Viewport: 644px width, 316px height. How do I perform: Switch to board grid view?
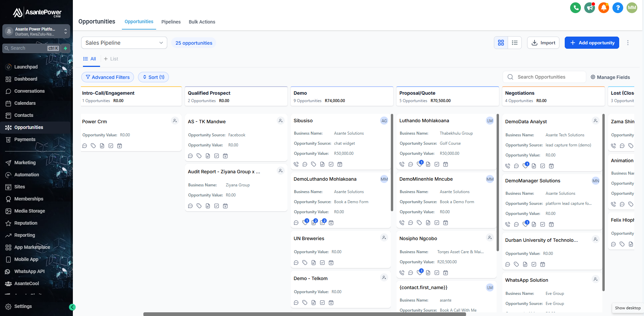click(501, 43)
